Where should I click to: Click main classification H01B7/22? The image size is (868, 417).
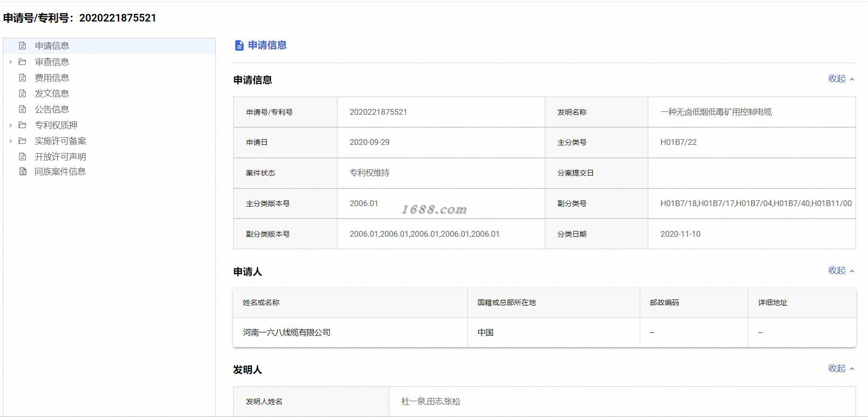(678, 142)
